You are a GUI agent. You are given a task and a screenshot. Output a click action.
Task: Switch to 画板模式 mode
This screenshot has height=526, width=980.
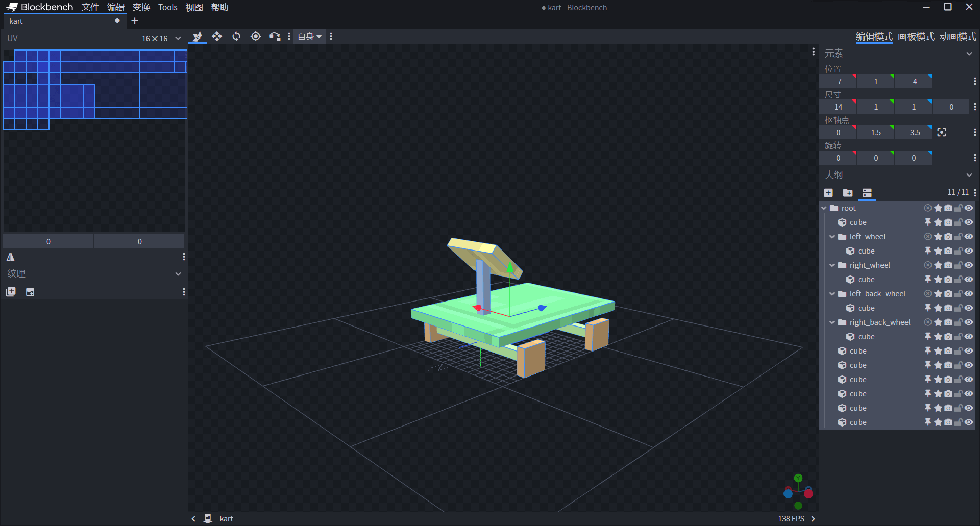coord(916,37)
